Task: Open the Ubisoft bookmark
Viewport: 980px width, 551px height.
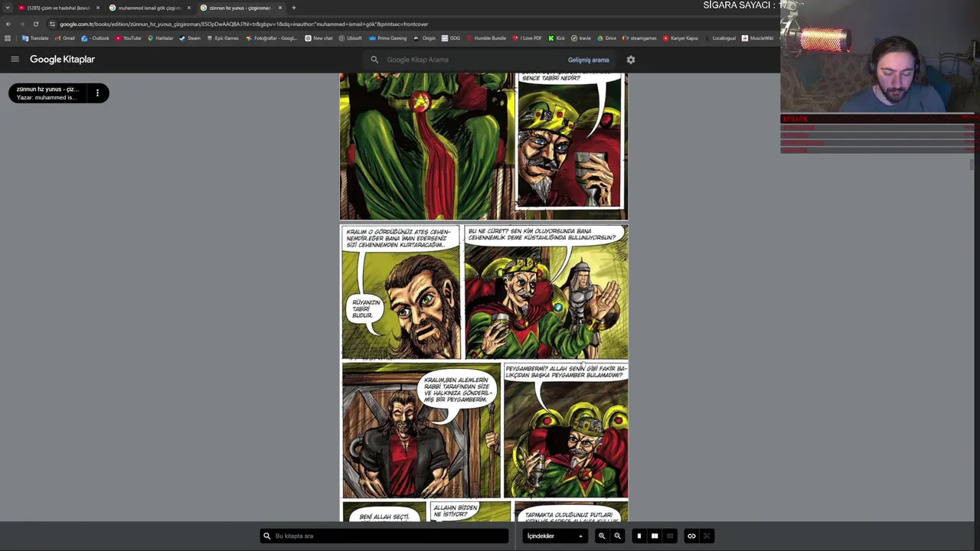Action: [350, 38]
